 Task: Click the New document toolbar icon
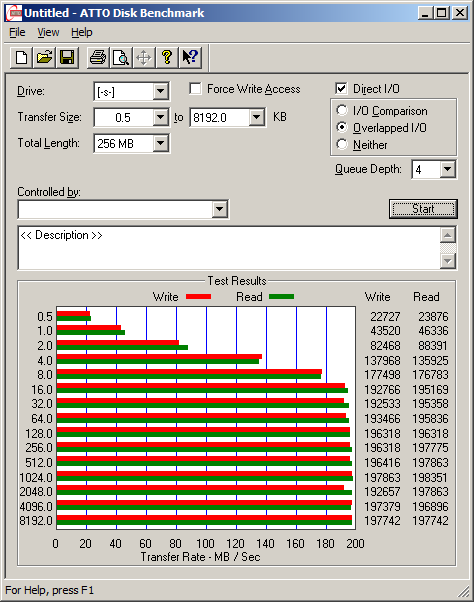click(x=21, y=58)
